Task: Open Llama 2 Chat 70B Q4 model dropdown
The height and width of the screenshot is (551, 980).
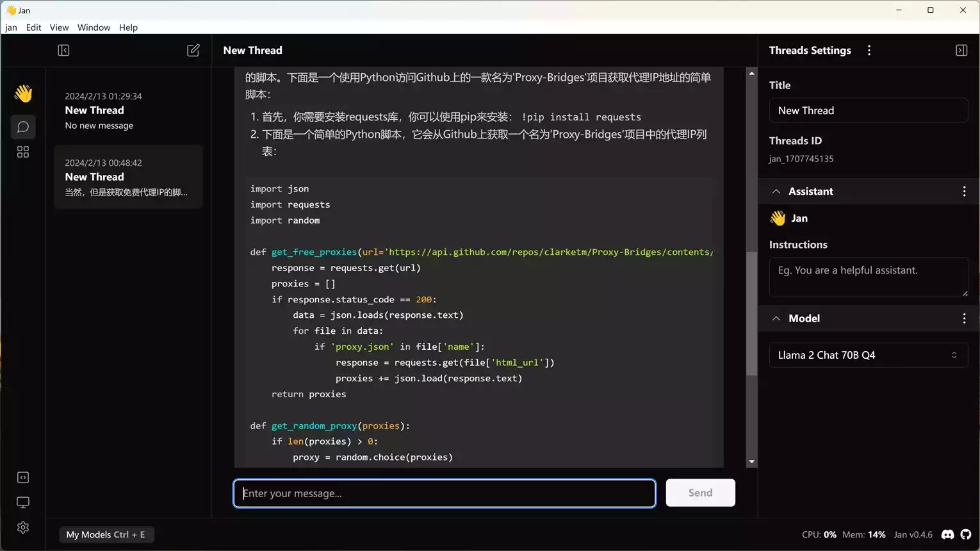Action: click(868, 355)
